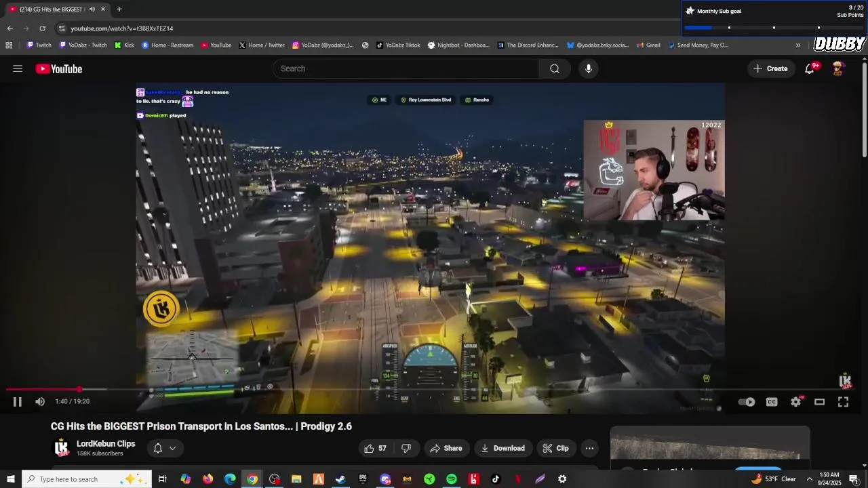Open the YouTube guide hamburger menu
The image size is (868, 488).
pos(18,68)
